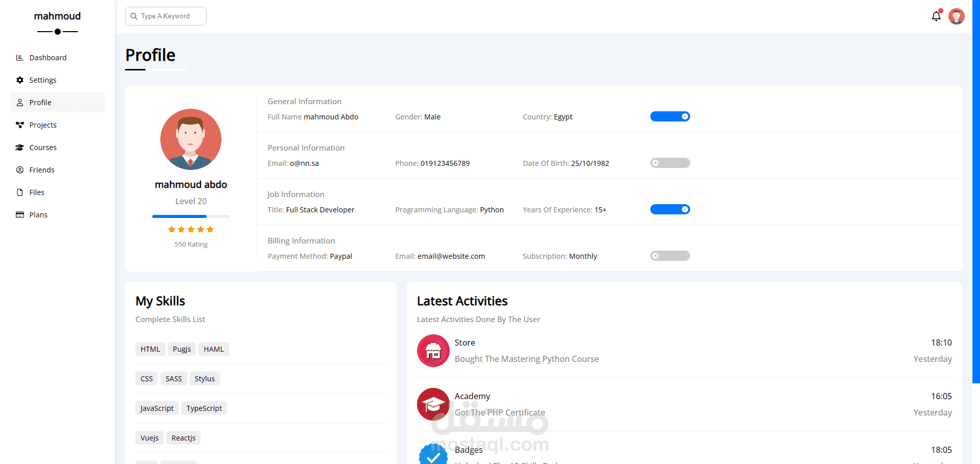Screen dimensions: 980x464
Task: Toggle on Personal Information switch
Action: [670, 163]
